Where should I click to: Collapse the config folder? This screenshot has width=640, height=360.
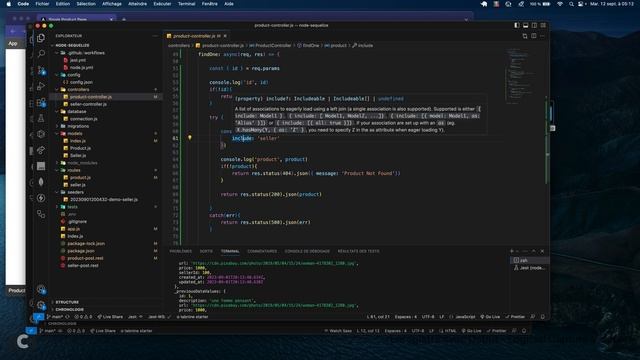73,75
